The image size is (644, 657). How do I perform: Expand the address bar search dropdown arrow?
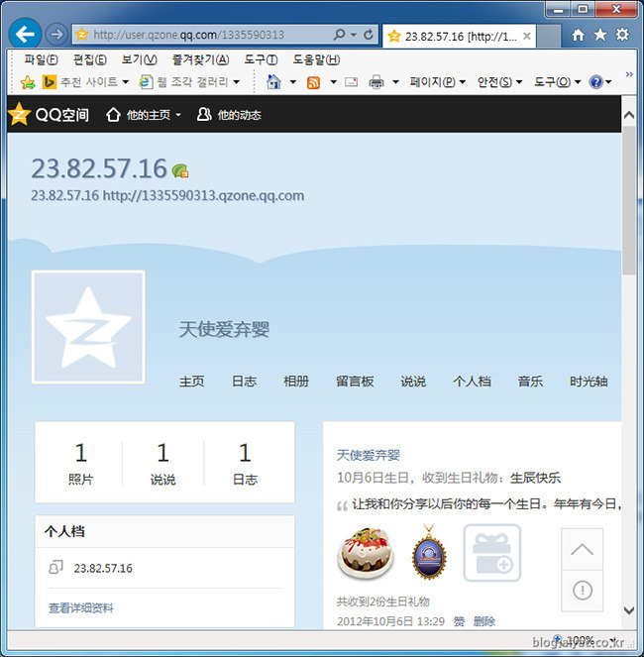coord(354,35)
